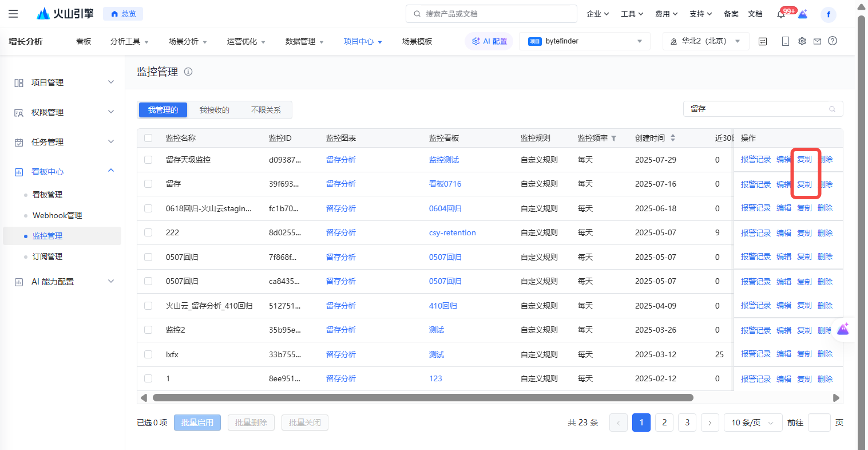Open the floating AI assistant icon
868x450 pixels.
coord(843,329)
